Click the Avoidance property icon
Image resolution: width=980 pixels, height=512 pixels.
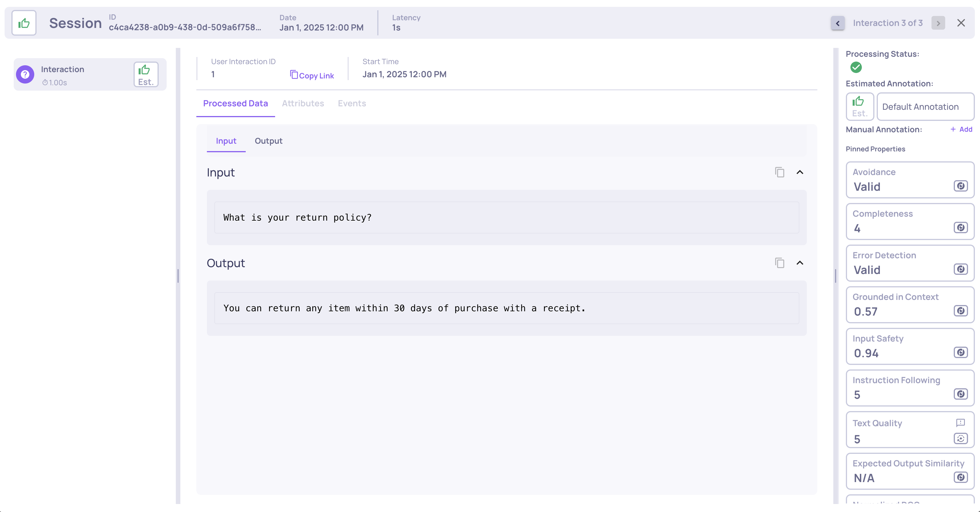960,186
